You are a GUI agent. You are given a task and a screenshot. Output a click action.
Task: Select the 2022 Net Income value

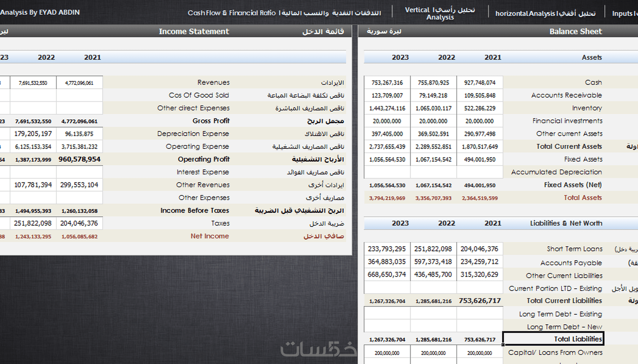(33, 236)
